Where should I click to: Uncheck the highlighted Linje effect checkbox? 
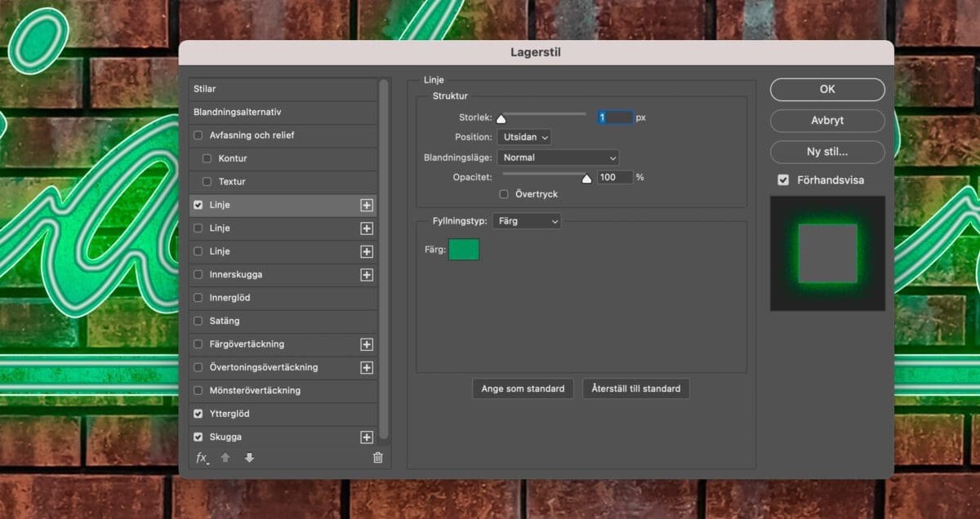pyautogui.click(x=198, y=206)
